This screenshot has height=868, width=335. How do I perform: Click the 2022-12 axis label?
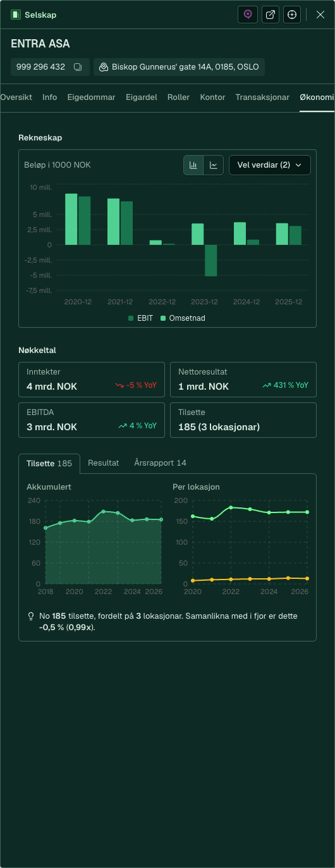click(x=162, y=302)
